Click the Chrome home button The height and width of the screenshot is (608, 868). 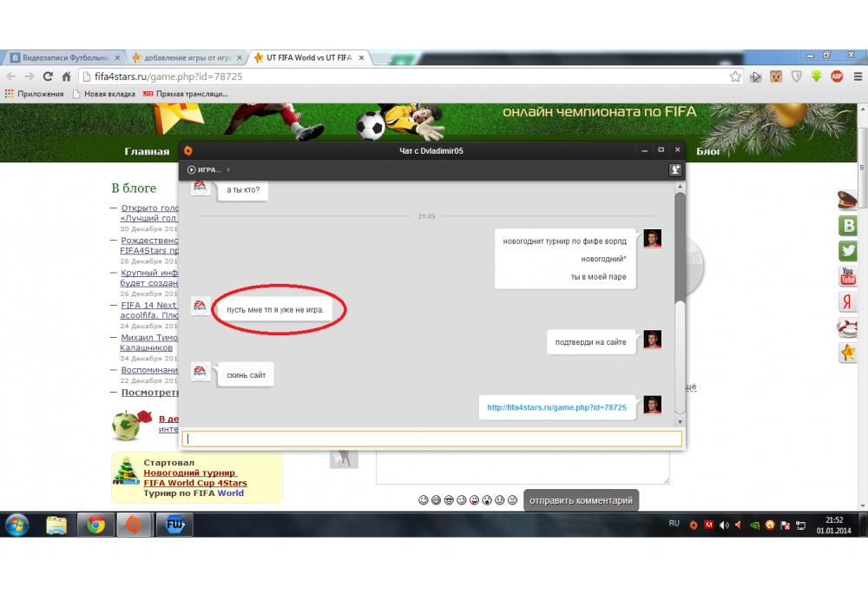pyautogui.click(x=66, y=76)
